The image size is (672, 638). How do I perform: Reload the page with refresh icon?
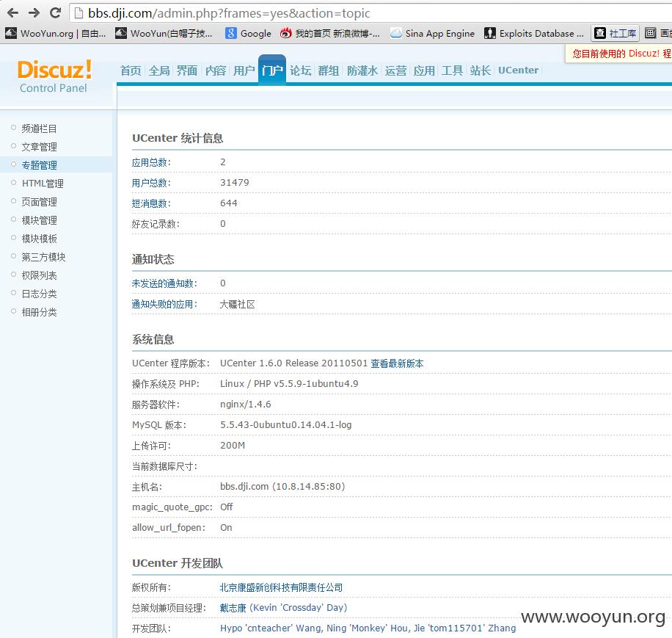[55, 13]
